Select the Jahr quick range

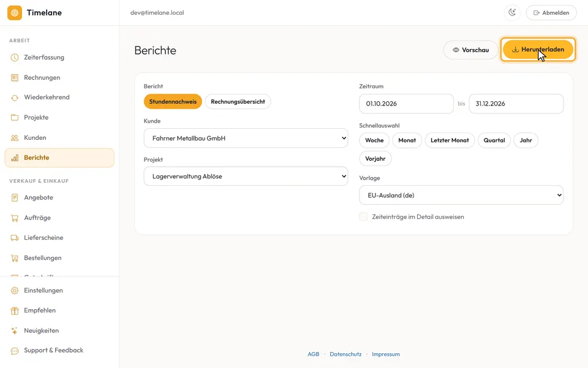pyautogui.click(x=526, y=140)
